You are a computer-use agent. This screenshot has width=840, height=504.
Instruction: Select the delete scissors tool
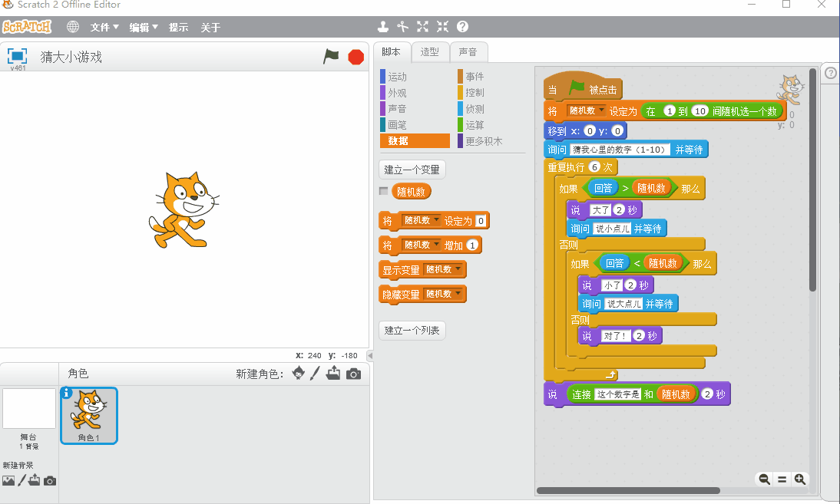[x=402, y=27]
